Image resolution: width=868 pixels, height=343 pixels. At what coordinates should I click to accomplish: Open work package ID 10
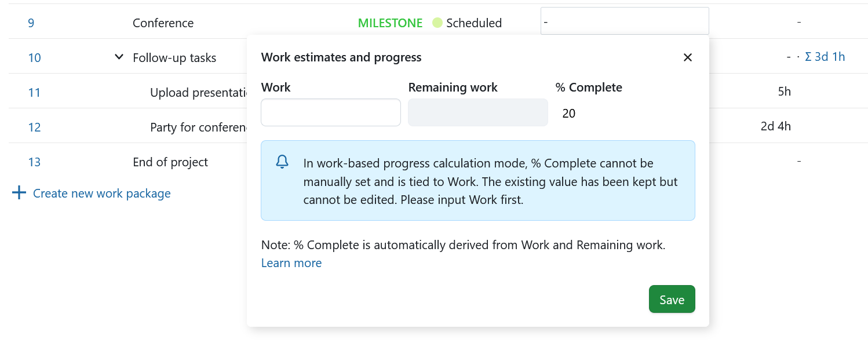[34, 58]
